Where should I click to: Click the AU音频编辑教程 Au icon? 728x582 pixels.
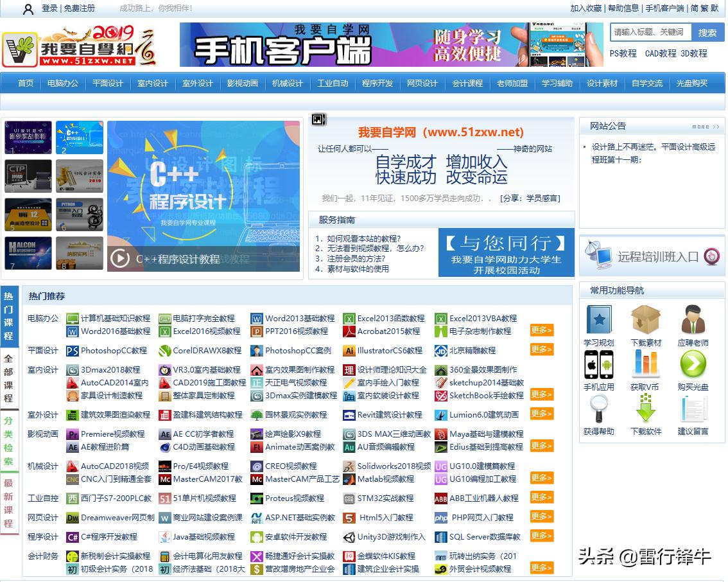tap(349, 447)
